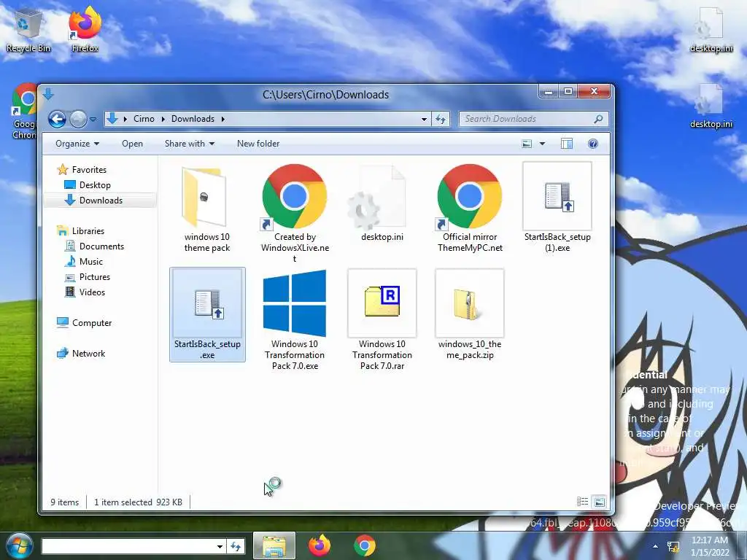
Task: Open recent pages dropdown arrow
Action: pyautogui.click(x=93, y=119)
